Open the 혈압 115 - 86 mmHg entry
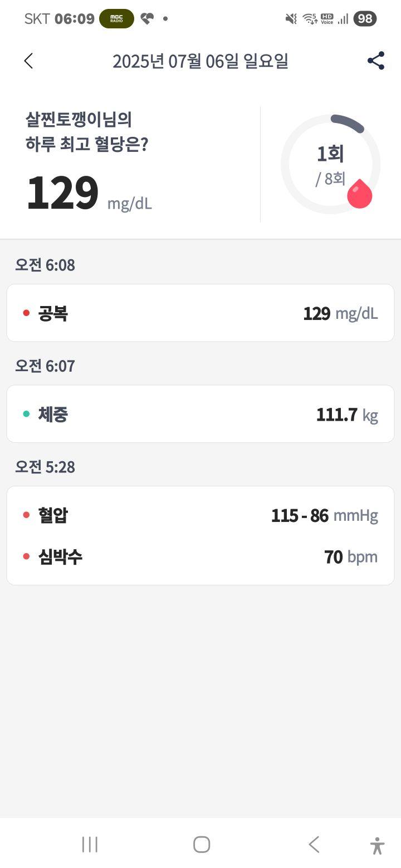 pyautogui.click(x=200, y=515)
